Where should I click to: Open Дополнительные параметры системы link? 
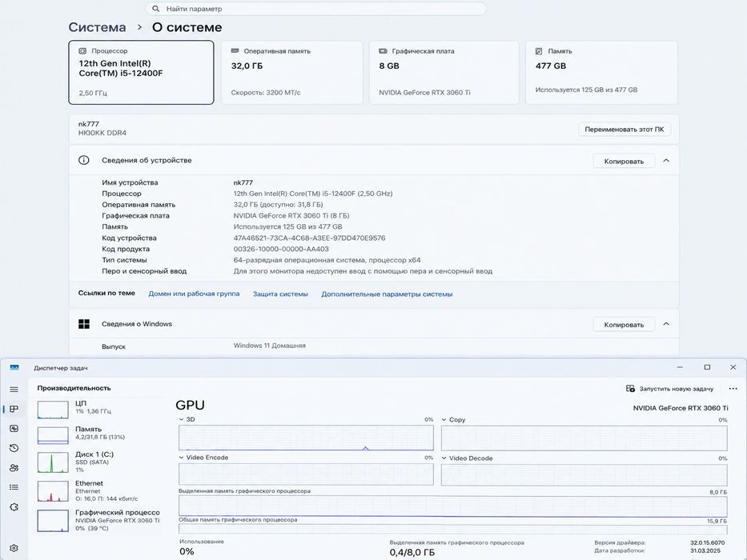click(387, 294)
